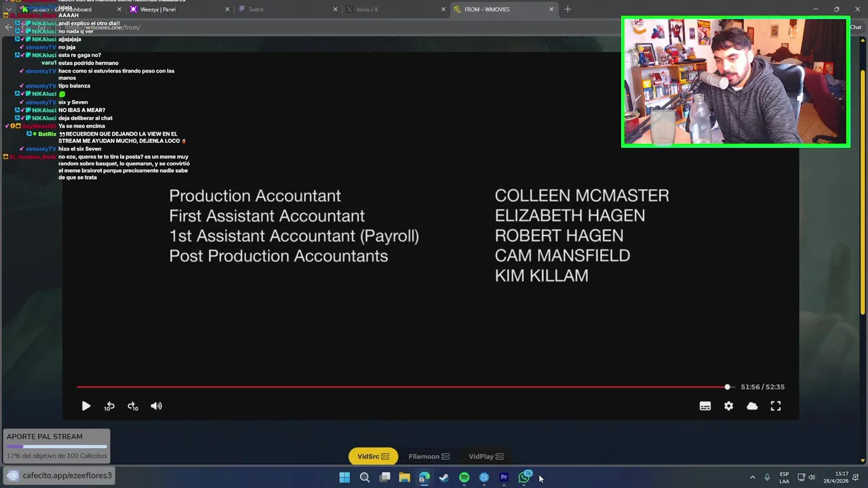Click credit name KIM KILLAM

click(541, 275)
